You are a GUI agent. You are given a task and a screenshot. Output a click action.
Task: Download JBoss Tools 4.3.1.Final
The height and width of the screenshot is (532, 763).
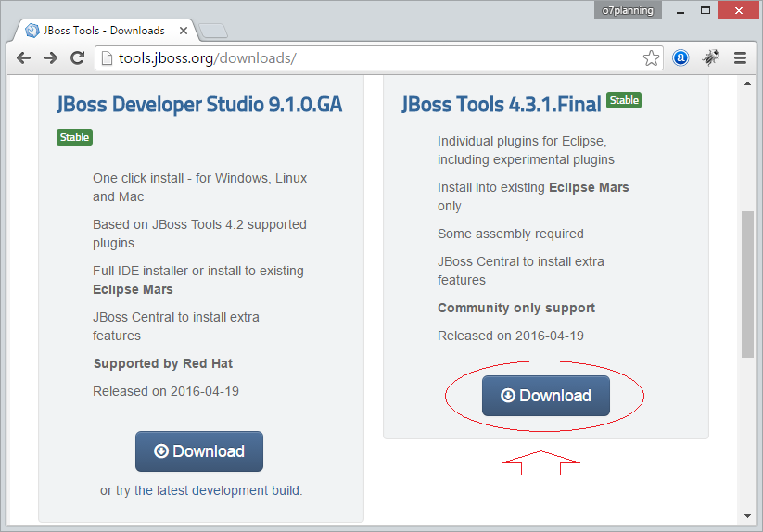point(545,396)
